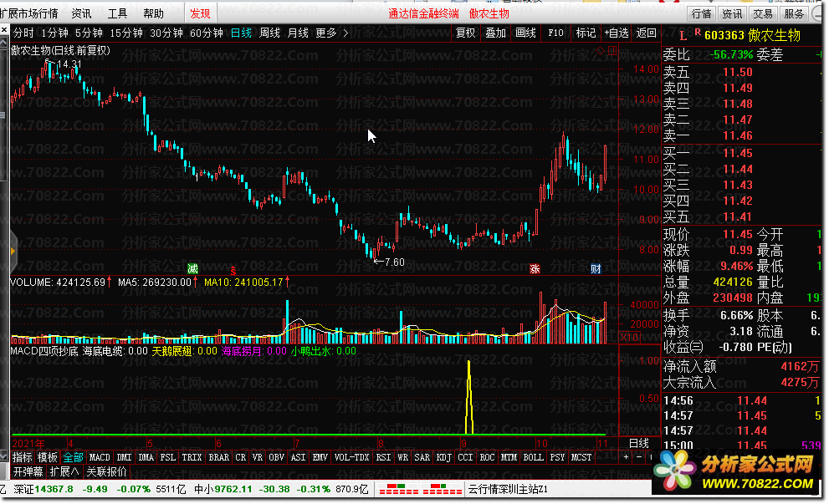The height and width of the screenshot is (504, 829).
Task: Click the 标记 mark button
Action: point(586,33)
